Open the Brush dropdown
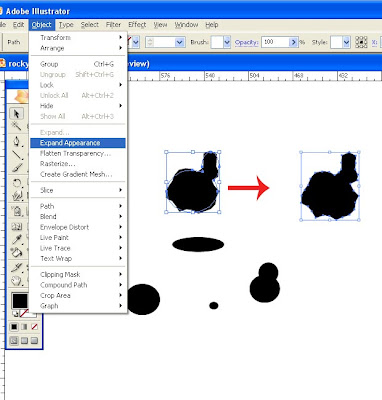 [x=227, y=42]
